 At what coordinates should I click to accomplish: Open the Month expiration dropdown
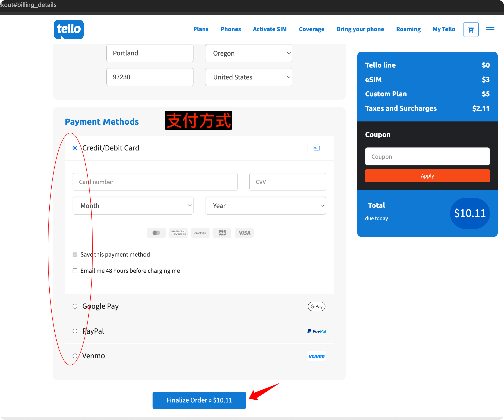coord(133,205)
